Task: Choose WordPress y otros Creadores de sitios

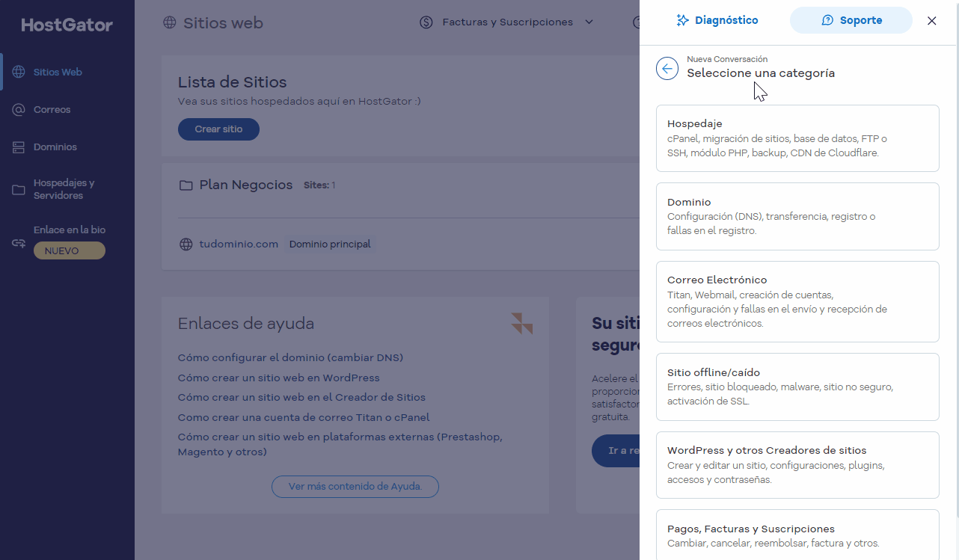Action: click(797, 465)
